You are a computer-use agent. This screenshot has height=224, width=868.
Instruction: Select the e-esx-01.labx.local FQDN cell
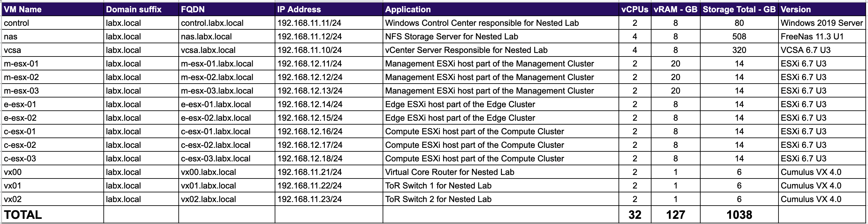click(x=216, y=105)
